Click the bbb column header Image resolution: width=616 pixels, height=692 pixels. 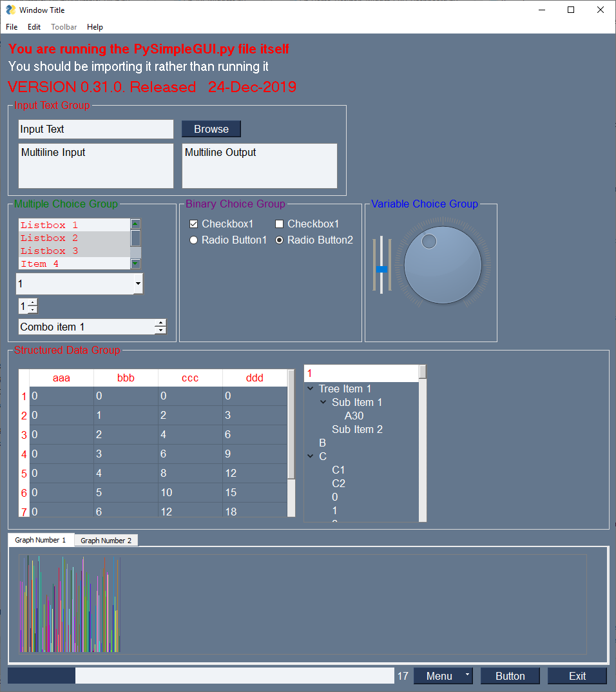pos(126,378)
